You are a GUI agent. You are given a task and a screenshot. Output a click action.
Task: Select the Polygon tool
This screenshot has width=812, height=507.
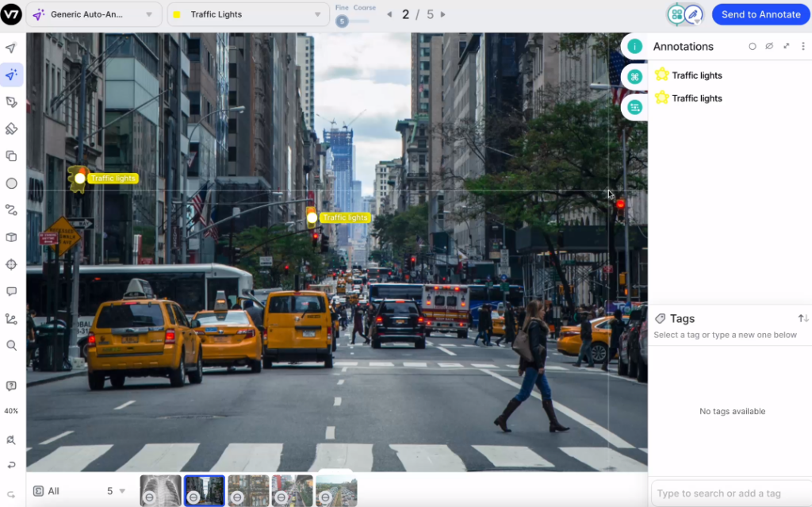click(x=11, y=102)
